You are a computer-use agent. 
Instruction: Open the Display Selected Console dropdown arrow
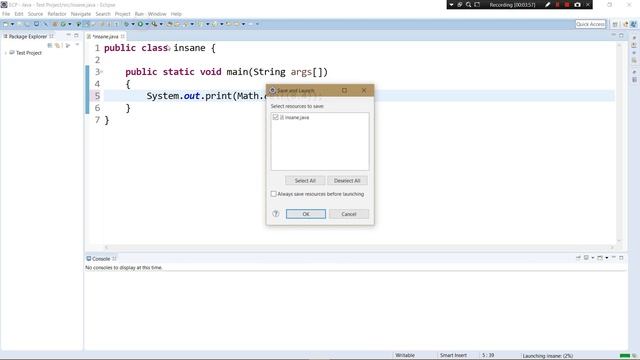coord(593,258)
